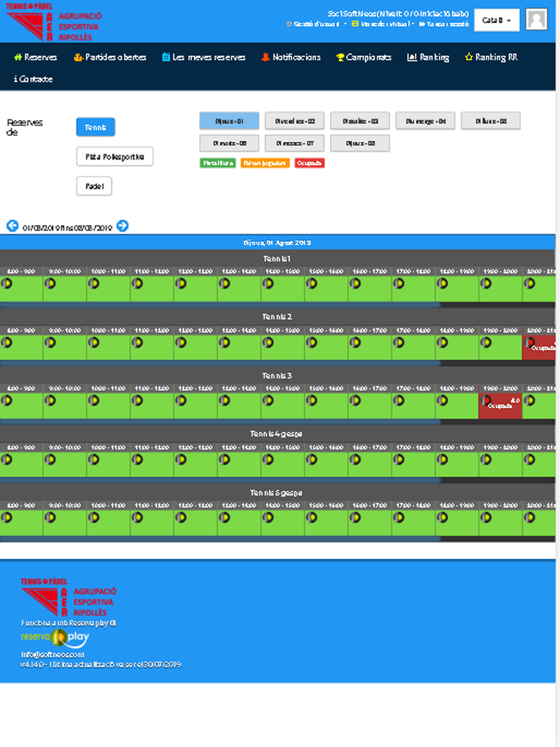The height and width of the screenshot is (747, 560).
Task: Click the Tennis 3 horizontal scrollbar
Action: click(220, 422)
